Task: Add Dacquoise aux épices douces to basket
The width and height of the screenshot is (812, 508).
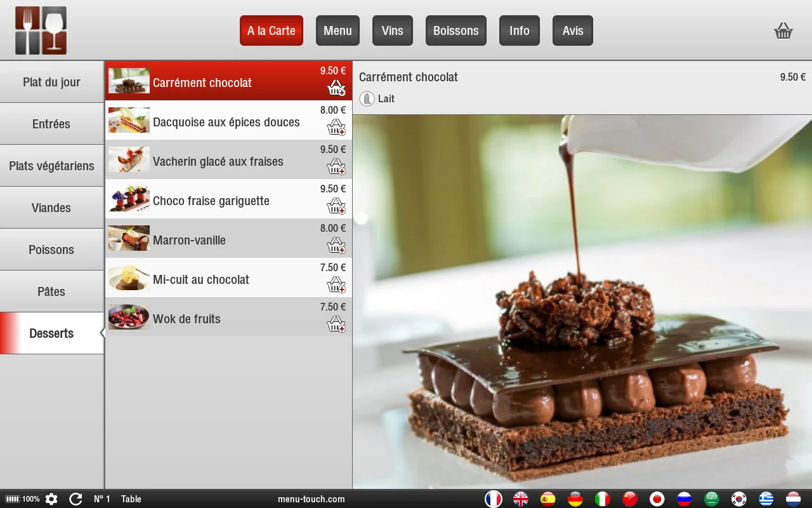Action: [x=336, y=128]
